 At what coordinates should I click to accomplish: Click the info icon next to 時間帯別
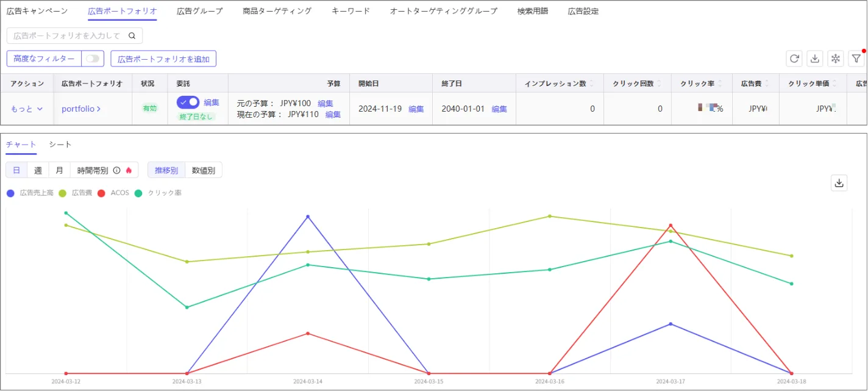116,170
